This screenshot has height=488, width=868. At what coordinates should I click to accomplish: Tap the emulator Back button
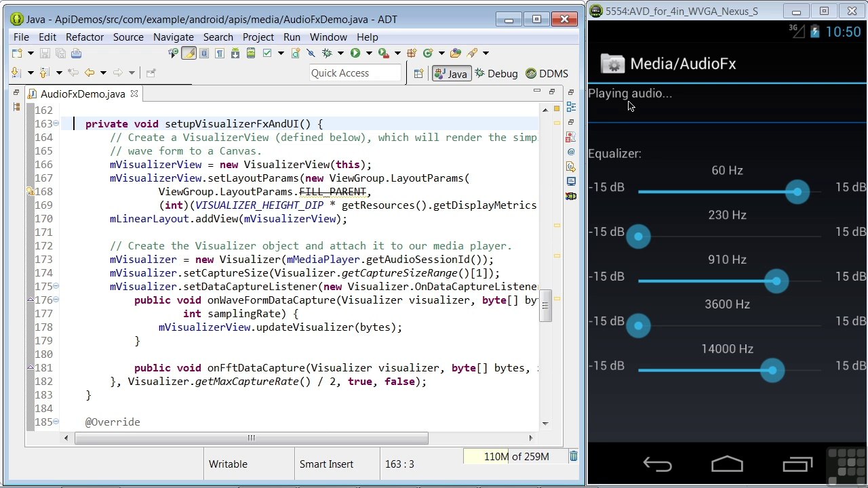(x=657, y=464)
